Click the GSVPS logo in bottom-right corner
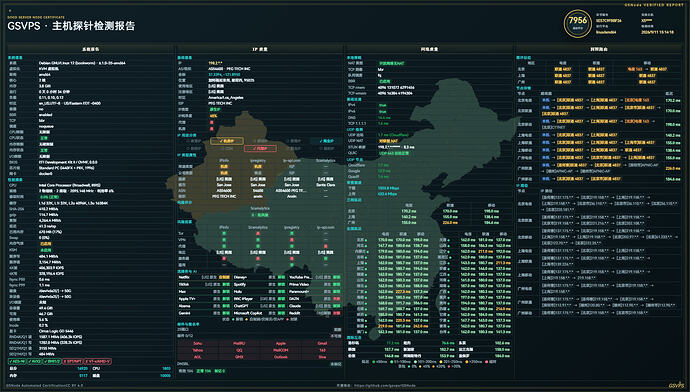The width and height of the screenshot is (690, 392). tap(676, 385)
